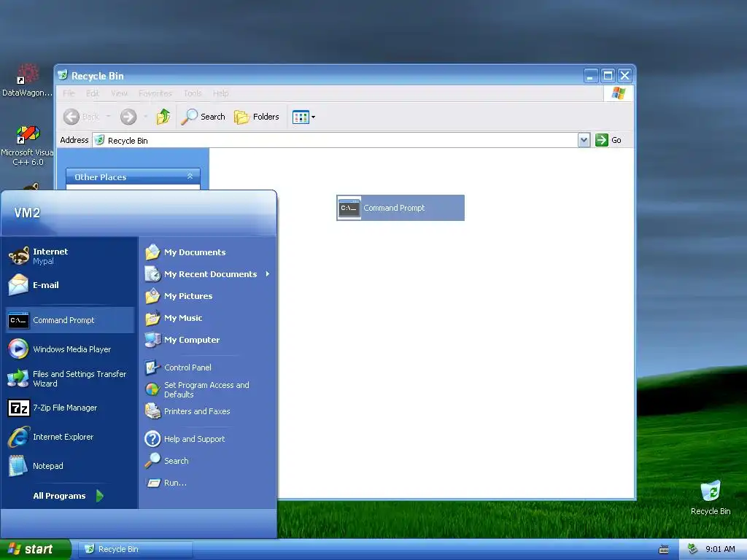The width and height of the screenshot is (747, 560).
Task: Open Search from Start menu
Action: pos(207,461)
